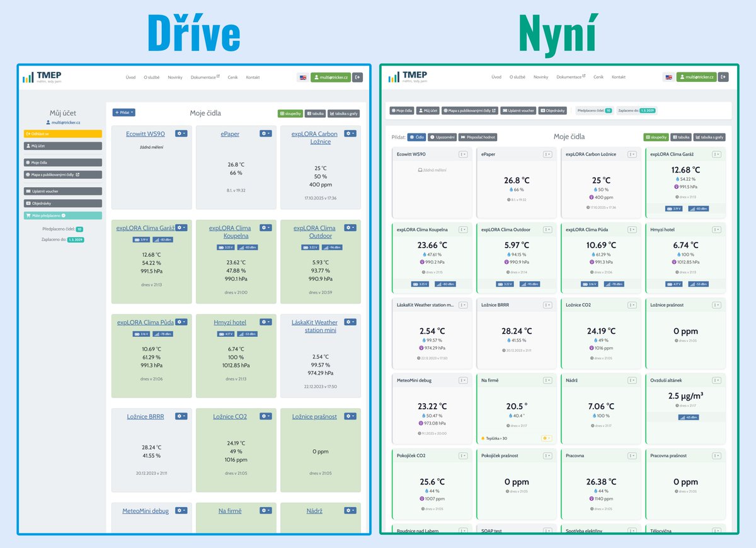Image resolution: width=756 pixels, height=548 pixels.
Task: Click battery 3.19 V badge on Garáž card, Nyní
Action: pos(673,208)
